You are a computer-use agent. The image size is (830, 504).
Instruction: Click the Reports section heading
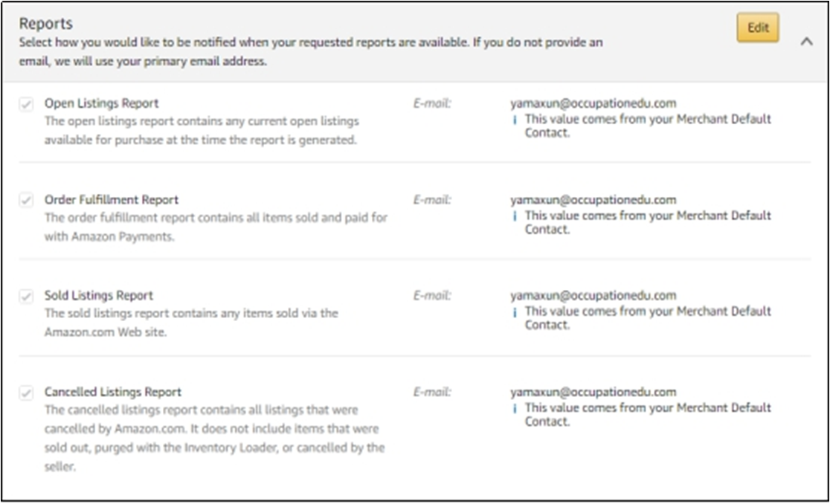click(45, 24)
